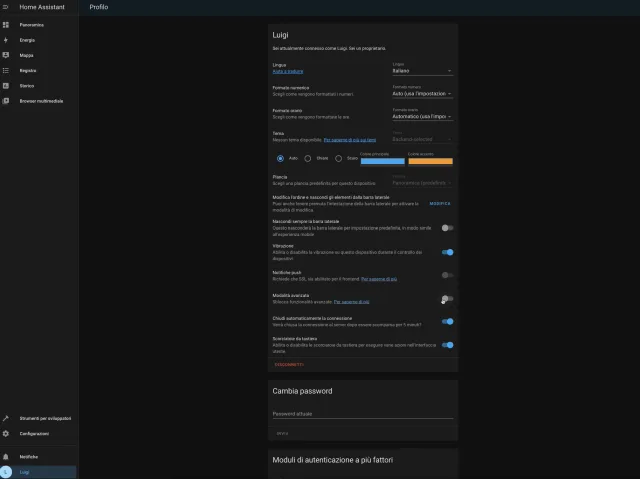Image resolution: width=640 pixels, height=479 pixels.
Task: Disable the Vibrazione toggle
Action: [x=447, y=251]
